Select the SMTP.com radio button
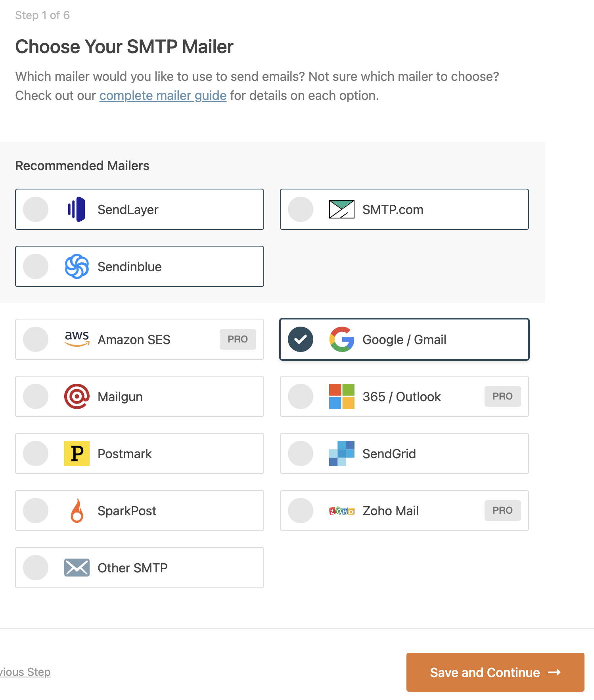The width and height of the screenshot is (594, 700). [301, 209]
